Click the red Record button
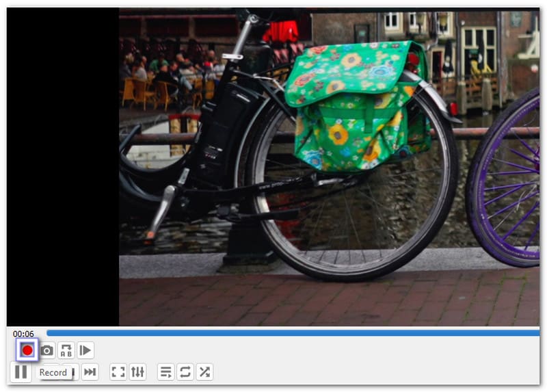 (27, 350)
